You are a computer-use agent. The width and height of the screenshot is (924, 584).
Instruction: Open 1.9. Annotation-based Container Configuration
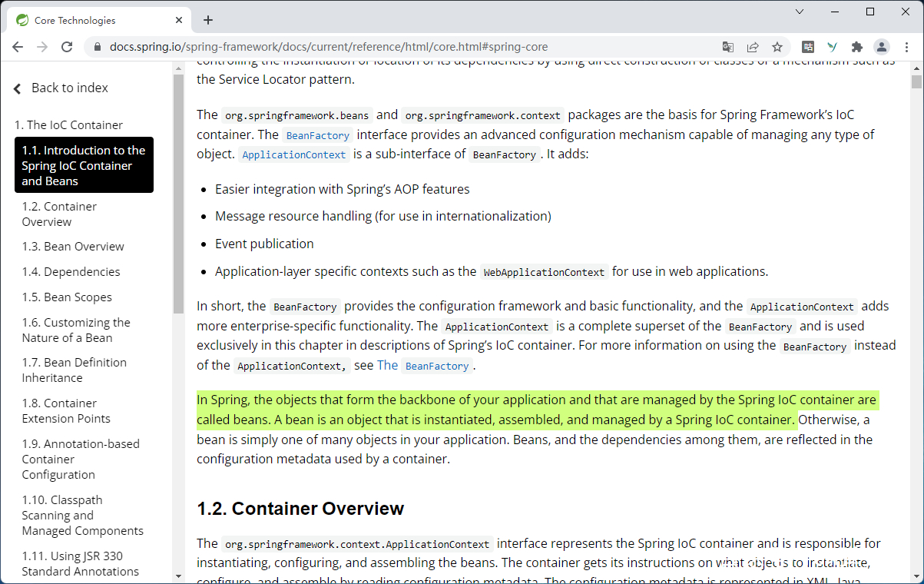tap(81, 459)
